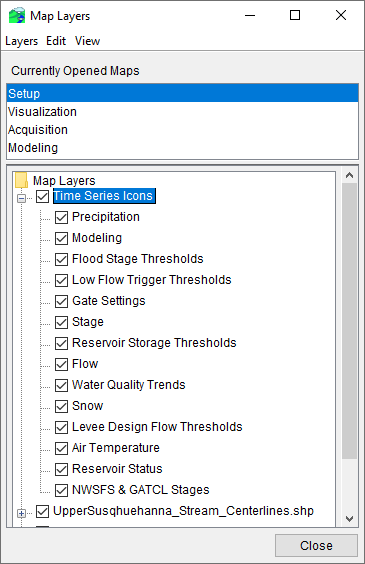Collapse the Time Series Icons node

[x=22, y=198]
